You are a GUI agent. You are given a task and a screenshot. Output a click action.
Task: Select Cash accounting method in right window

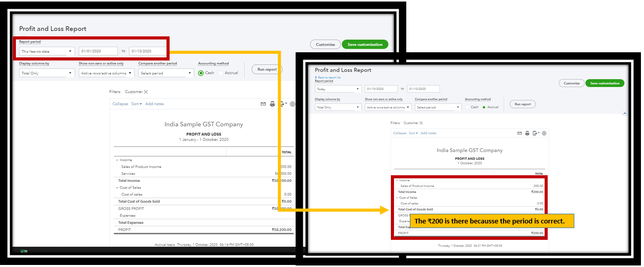coord(467,107)
